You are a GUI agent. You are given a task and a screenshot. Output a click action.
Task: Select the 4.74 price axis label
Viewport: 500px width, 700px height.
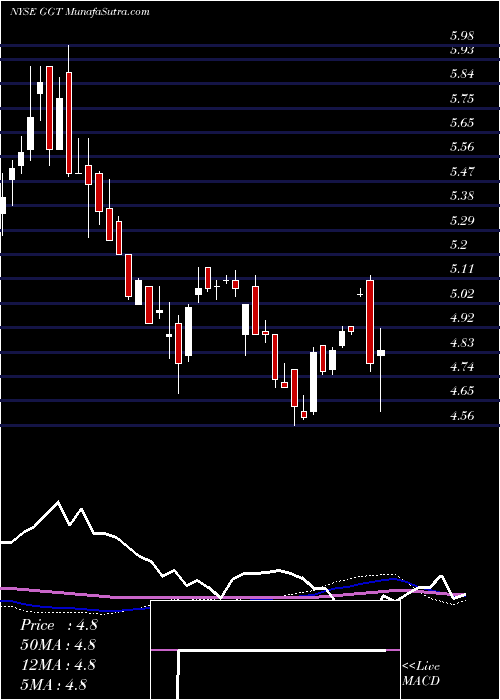click(462, 367)
